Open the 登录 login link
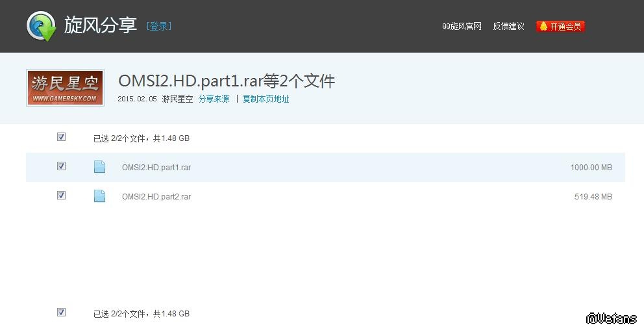 (x=159, y=26)
